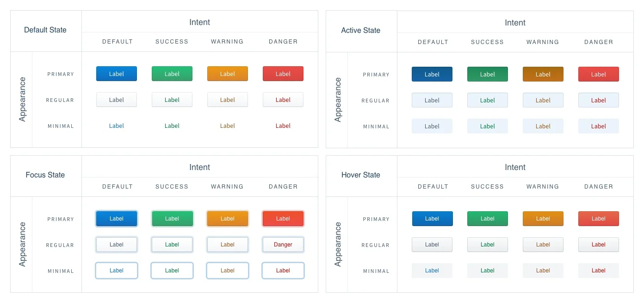This screenshot has width=644, height=303.
Task: Click the MINIMAL row label in Active State
Action: tap(376, 126)
